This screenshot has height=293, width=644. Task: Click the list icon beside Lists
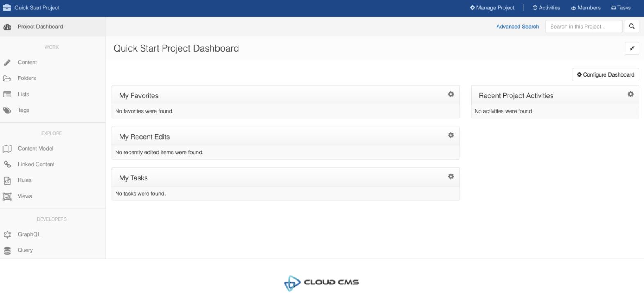pos(7,94)
